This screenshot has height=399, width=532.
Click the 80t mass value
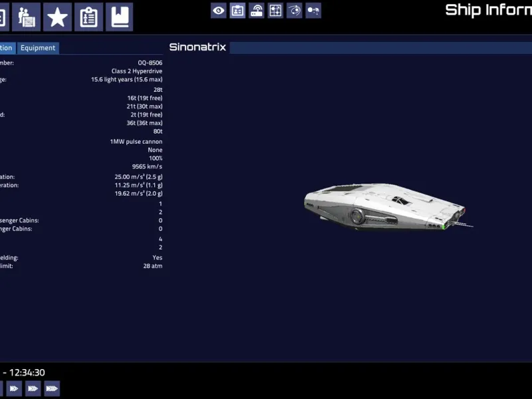click(x=158, y=131)
